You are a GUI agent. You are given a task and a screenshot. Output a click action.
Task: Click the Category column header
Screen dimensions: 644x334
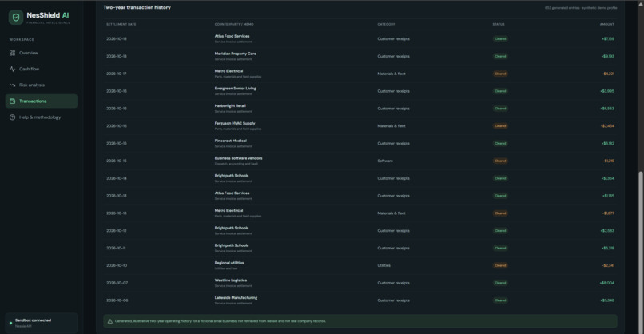click(386, 24)
